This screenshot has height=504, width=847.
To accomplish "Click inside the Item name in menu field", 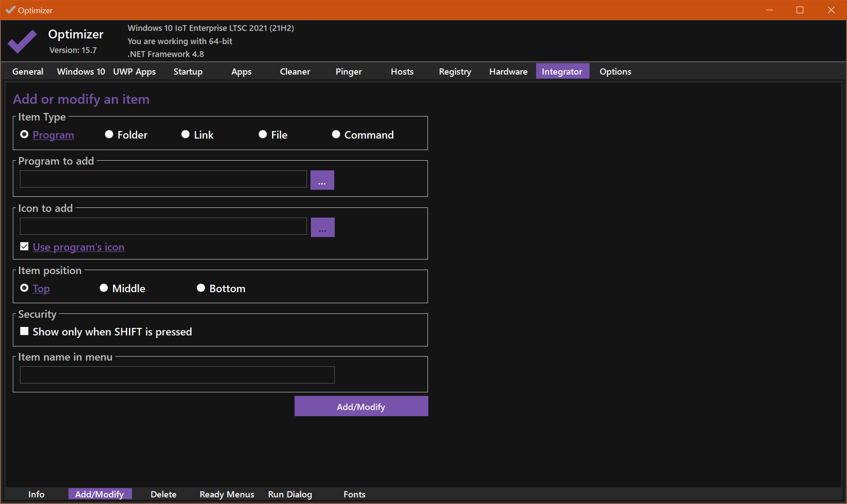I will [x=177, y=375].
